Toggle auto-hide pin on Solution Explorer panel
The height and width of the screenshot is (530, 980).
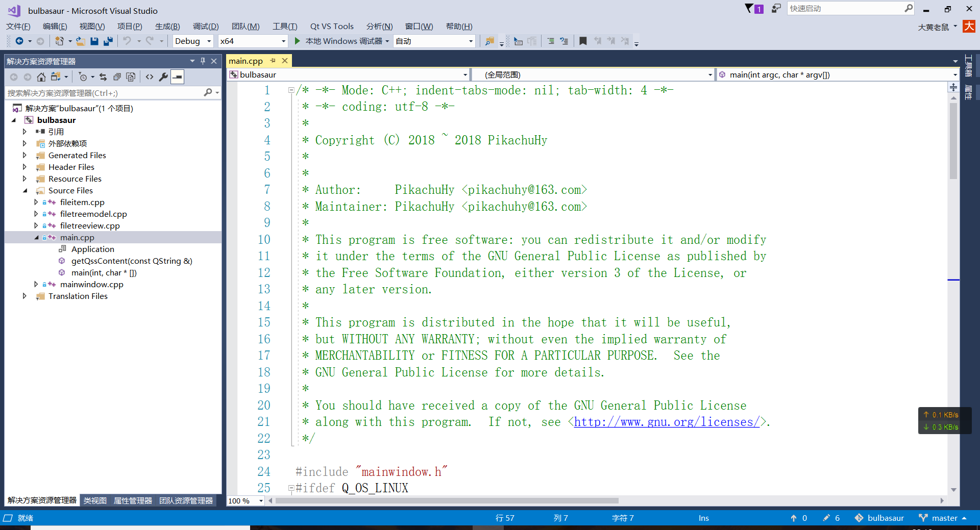(x=203, y=61)
